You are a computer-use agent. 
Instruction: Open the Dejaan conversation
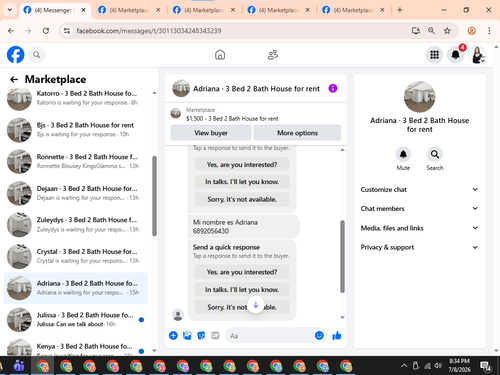pos(75,193)
